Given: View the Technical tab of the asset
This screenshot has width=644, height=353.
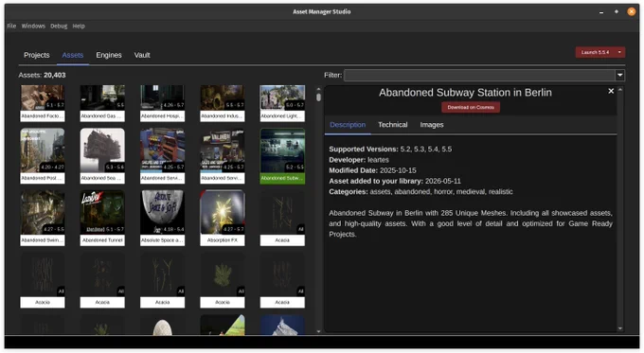Looking at the screenshot, I should 393,125.
